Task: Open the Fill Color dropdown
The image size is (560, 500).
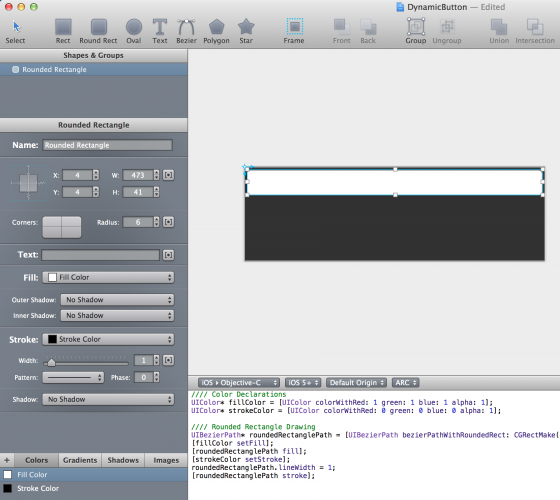Action: point(108,278)
